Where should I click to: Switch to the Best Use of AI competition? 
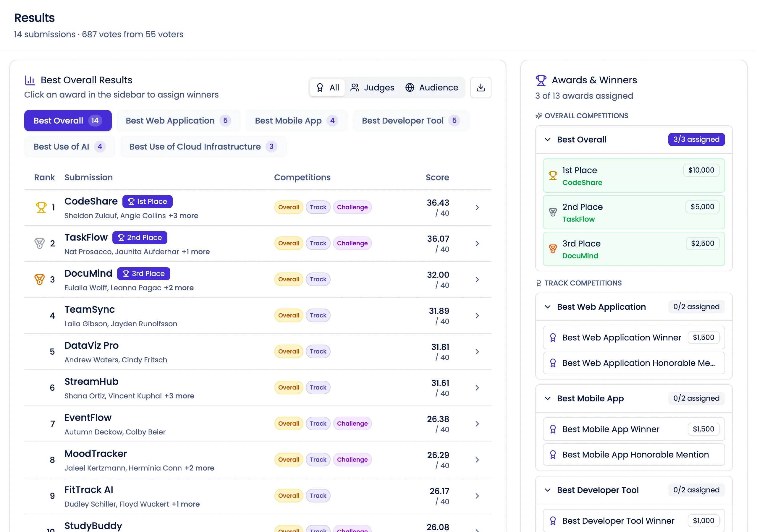point(69,147)
